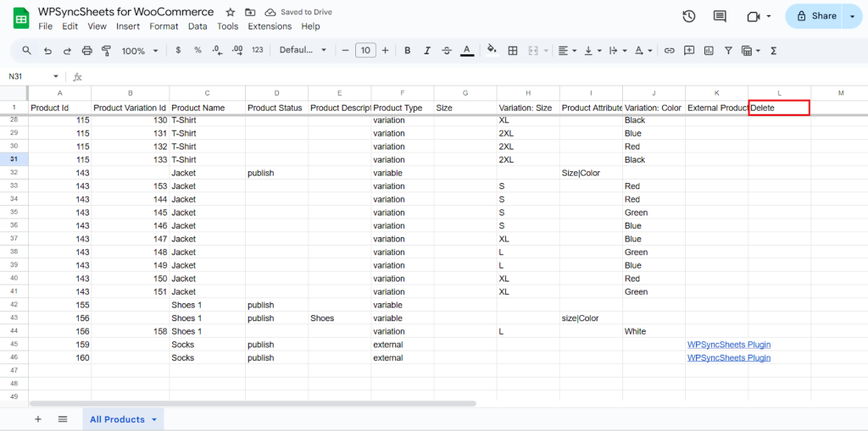The image size is (868, 431).
Task: Open the borders tool
Action: [513, 50]
